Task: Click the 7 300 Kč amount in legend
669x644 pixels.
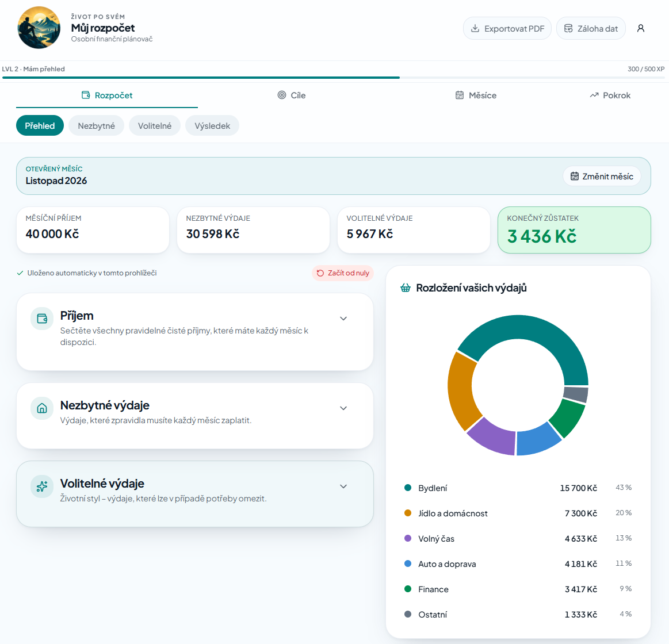Action: click(580, 513)
